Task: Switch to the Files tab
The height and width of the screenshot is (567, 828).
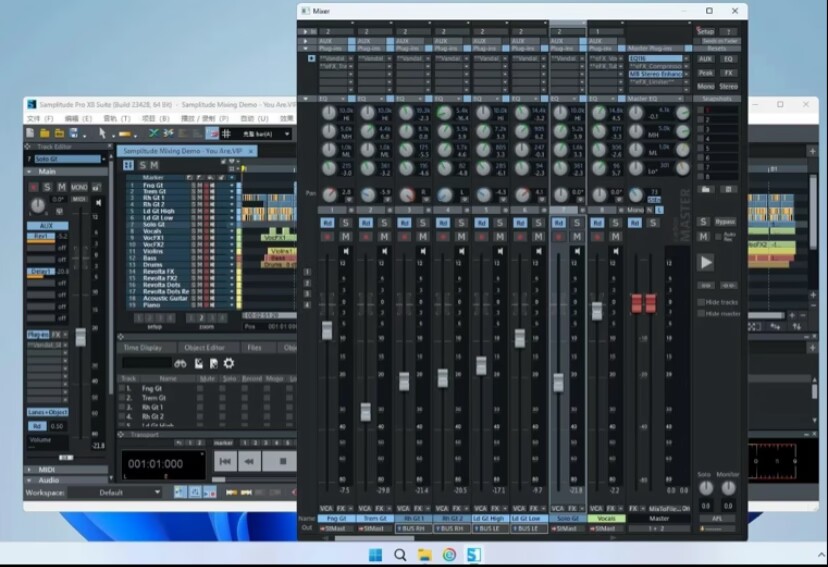Action: point(255,347)
